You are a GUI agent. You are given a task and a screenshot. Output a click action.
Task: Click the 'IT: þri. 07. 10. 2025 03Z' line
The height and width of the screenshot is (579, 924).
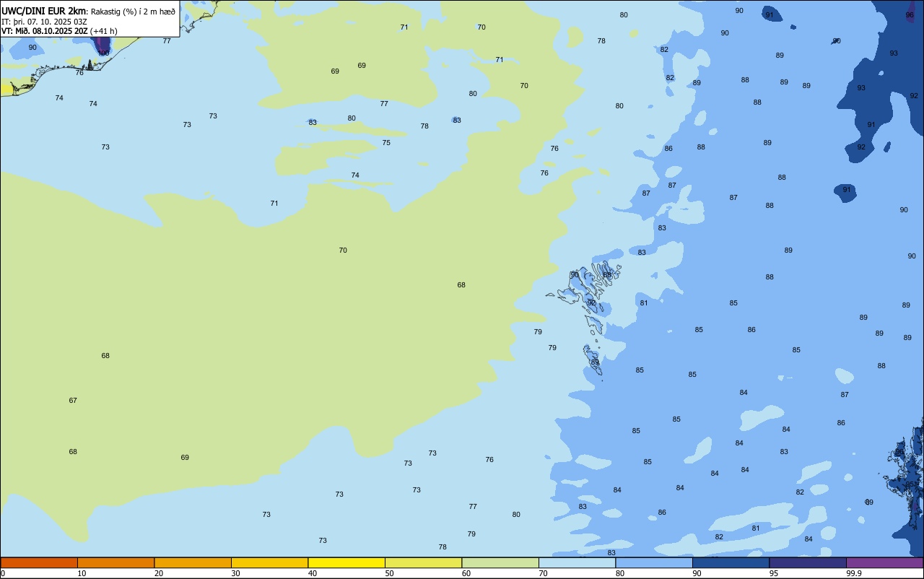pyautogui.click(x=45, y=22)
